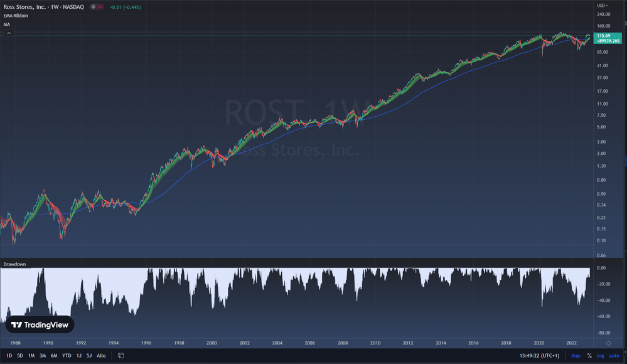The width and height of the screenshot is (627, 364).
Task: Click the pink data mode icon
Action: coord(100,7)
